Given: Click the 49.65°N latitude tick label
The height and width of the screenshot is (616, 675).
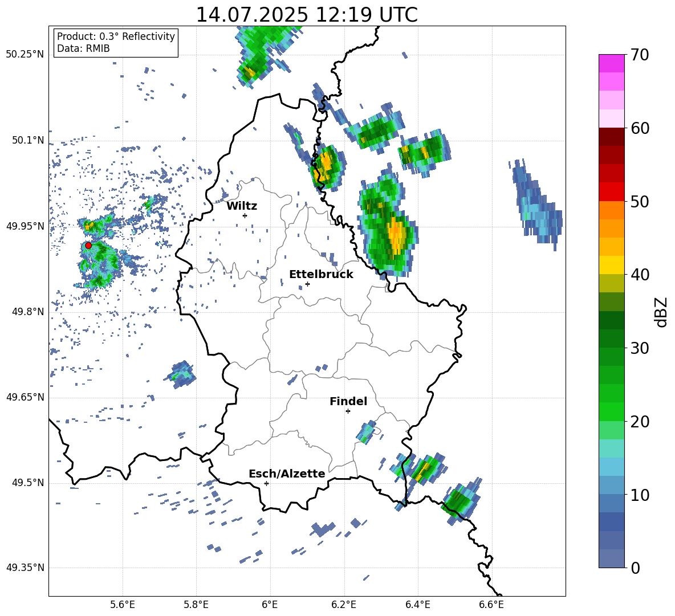Looking at the screenshot, I should pyautogui.click(x=25, y=397).
